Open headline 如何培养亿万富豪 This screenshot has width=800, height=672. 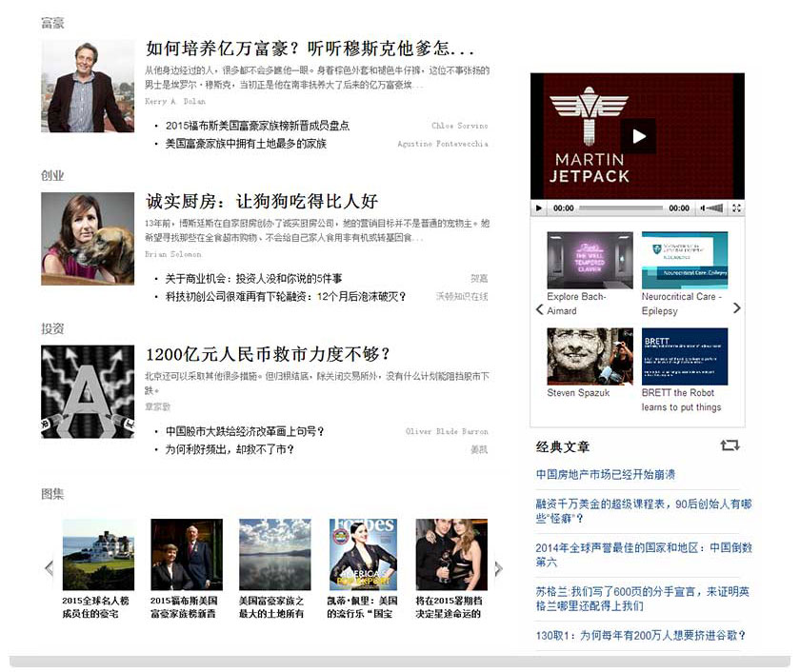(310, 49)
